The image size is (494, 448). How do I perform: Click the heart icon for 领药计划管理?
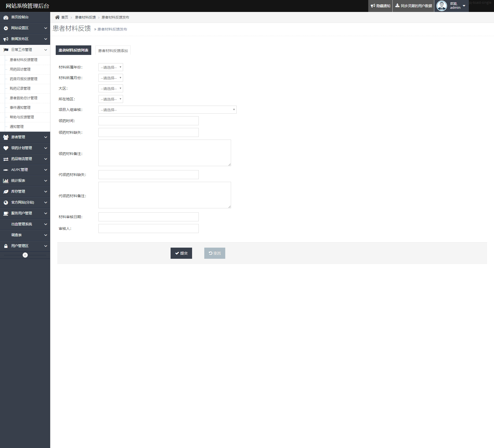click(6, 148)
